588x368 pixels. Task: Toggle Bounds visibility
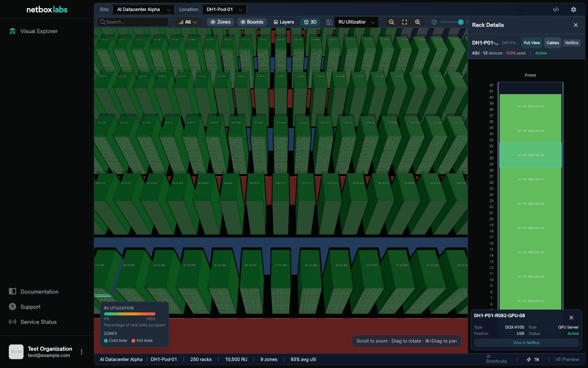click(x=252, y=22)
